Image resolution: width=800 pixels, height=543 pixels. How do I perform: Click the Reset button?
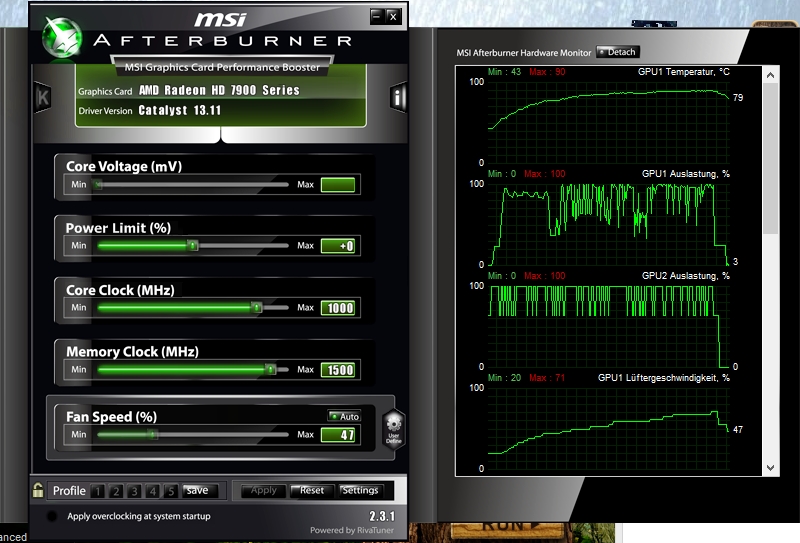[312, 490]
